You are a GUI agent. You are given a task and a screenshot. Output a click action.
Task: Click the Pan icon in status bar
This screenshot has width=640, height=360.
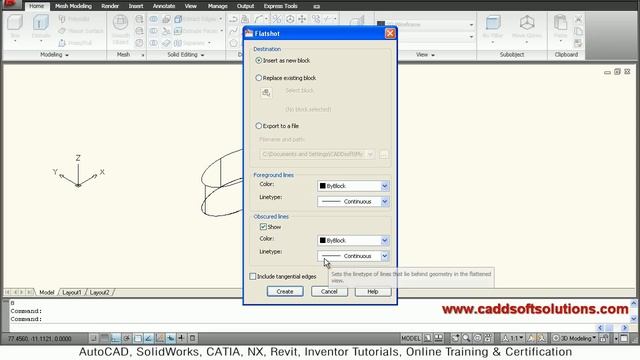[455, 338]
